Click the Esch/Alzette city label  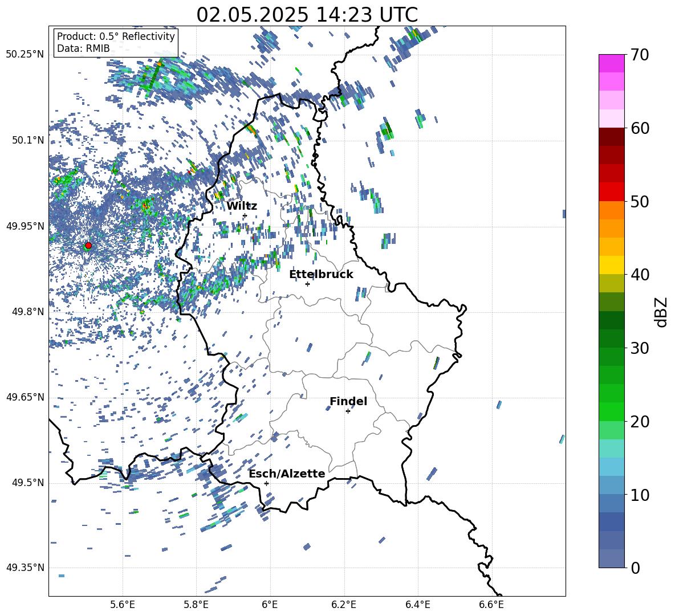[287, 474]
